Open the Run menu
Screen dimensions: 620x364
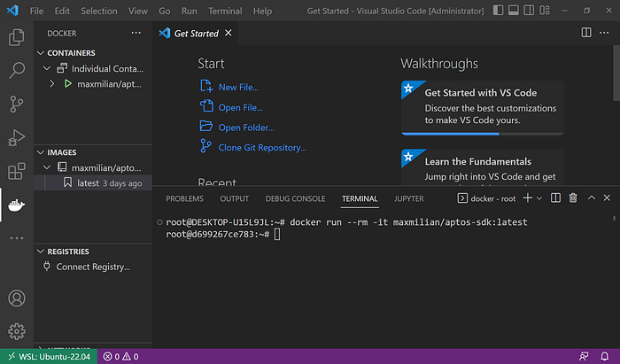pos(190,11)
